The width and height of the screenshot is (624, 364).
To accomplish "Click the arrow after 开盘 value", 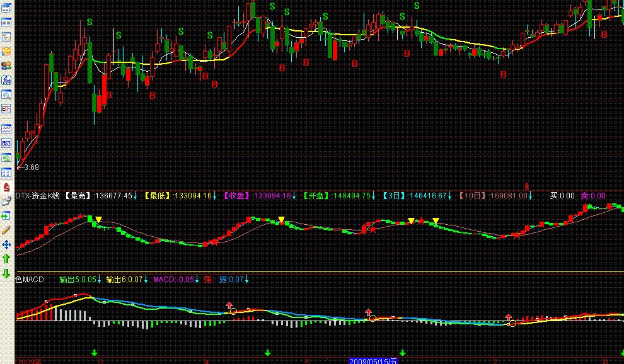I will [x=373, y=195].
